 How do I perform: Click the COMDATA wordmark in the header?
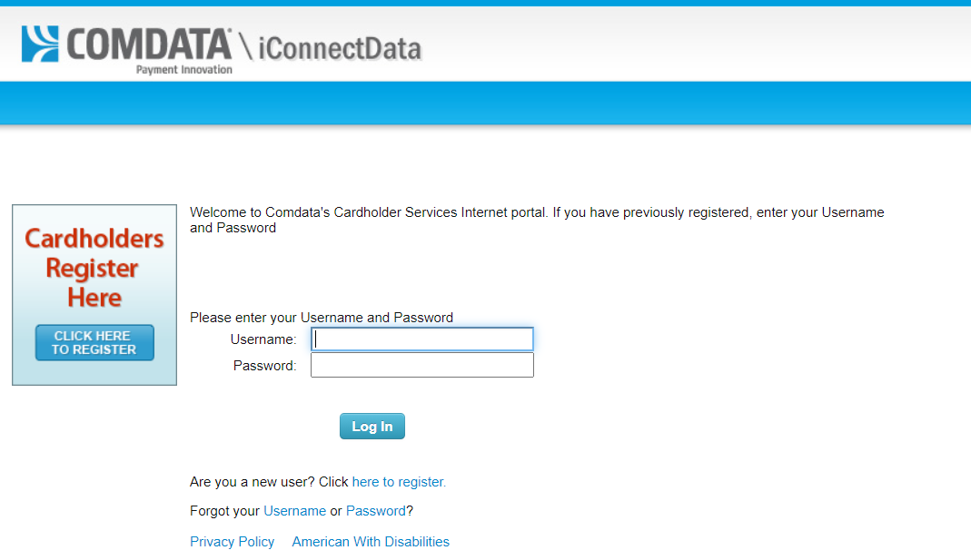tap(145, 42)
